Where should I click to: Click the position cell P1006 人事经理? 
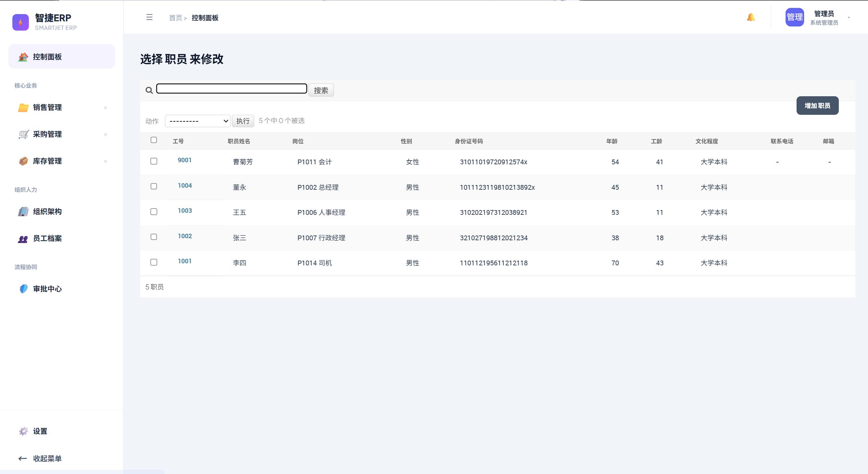[322, 212]
